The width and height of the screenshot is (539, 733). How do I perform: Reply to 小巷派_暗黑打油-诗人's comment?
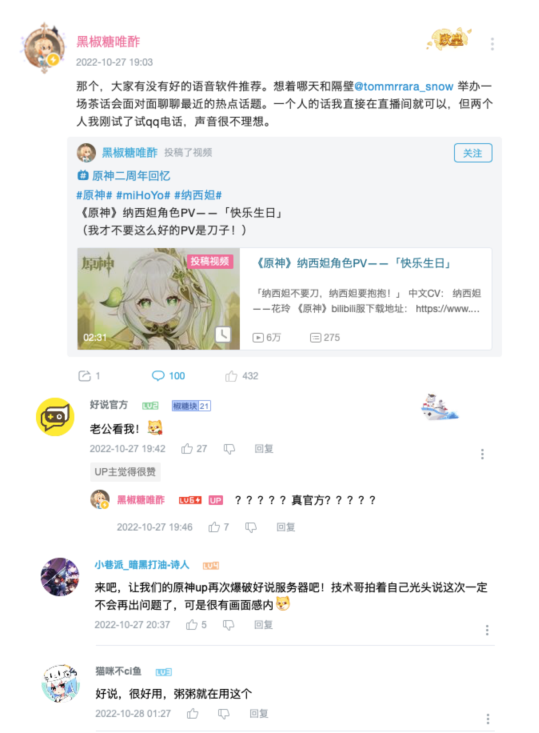pos(263,625)
